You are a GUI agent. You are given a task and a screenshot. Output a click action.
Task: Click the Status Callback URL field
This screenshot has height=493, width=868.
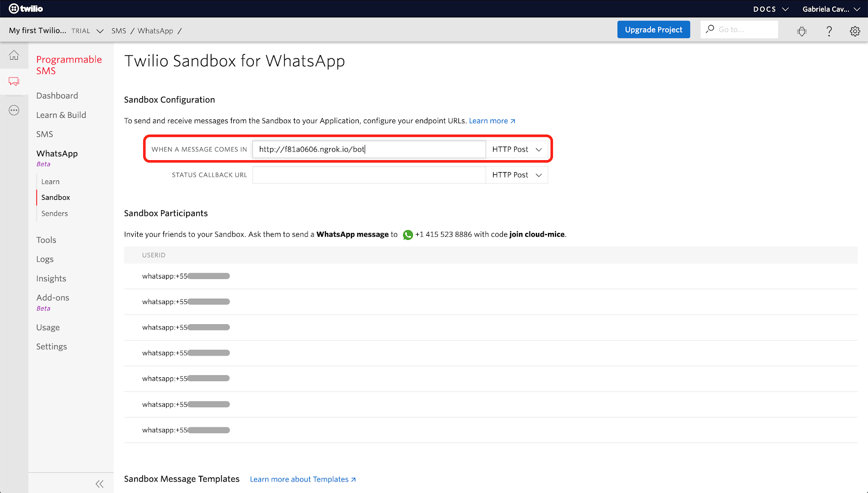369,175
